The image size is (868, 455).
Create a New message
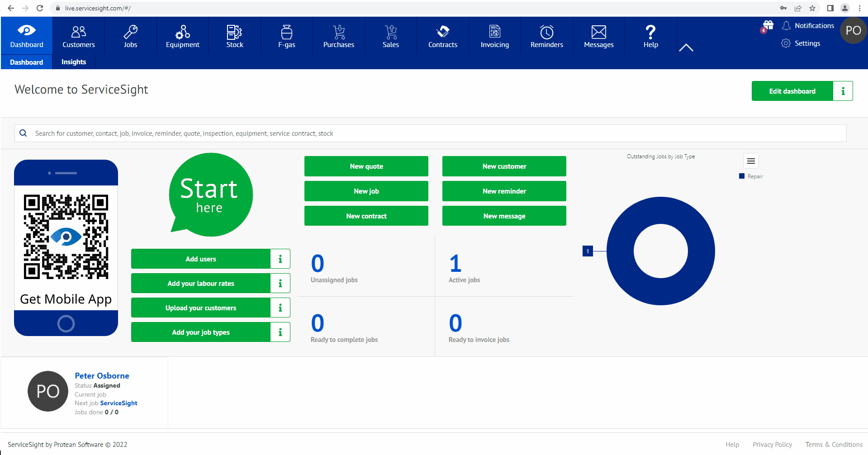tap(504, 216)
